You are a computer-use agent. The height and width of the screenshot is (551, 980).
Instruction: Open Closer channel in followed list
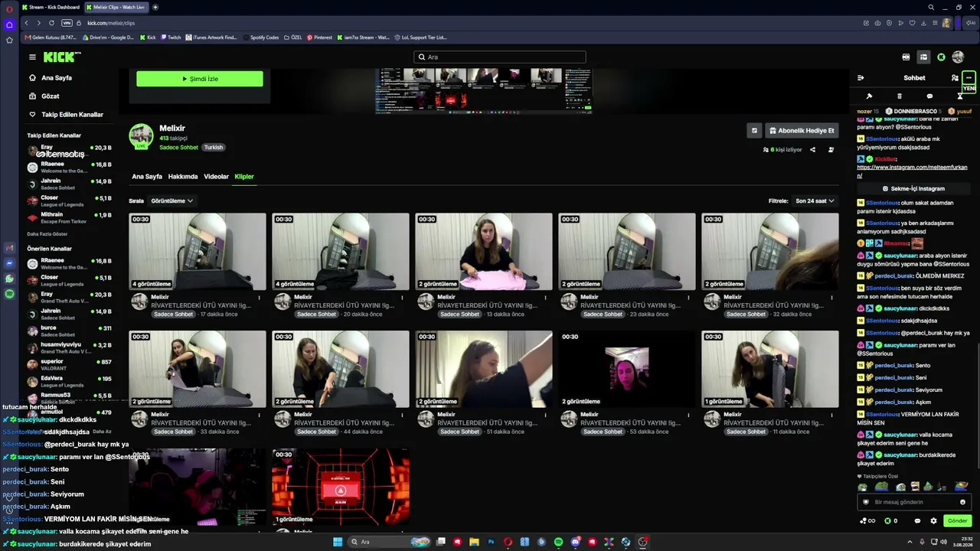pyautogui.click(x=70, y=201)
